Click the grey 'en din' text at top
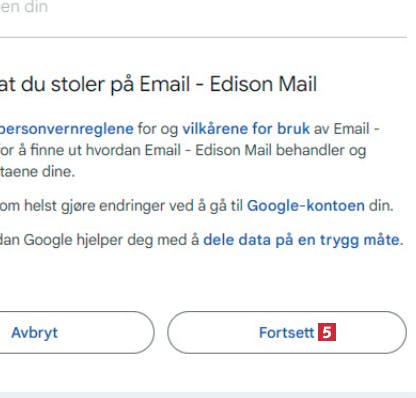Screen dimensions: 416x398 (x=24, y=7)
